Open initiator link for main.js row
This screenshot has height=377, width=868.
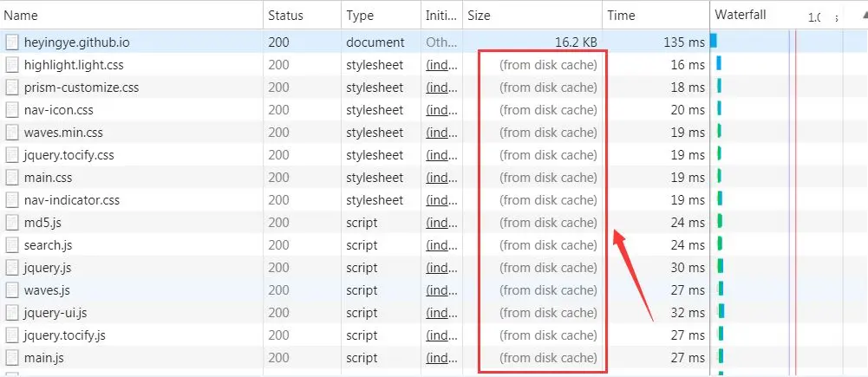coord(441,358)
